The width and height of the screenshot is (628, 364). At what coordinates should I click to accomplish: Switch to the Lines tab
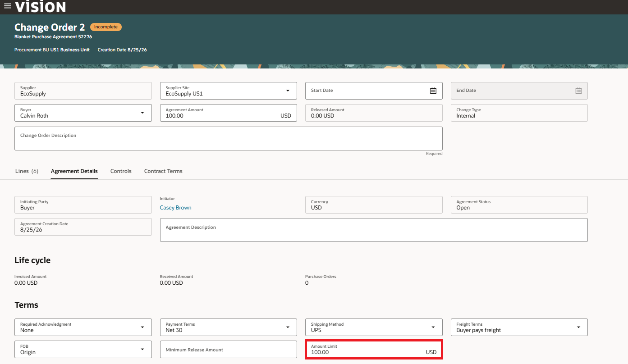click(x=27, y=171)
